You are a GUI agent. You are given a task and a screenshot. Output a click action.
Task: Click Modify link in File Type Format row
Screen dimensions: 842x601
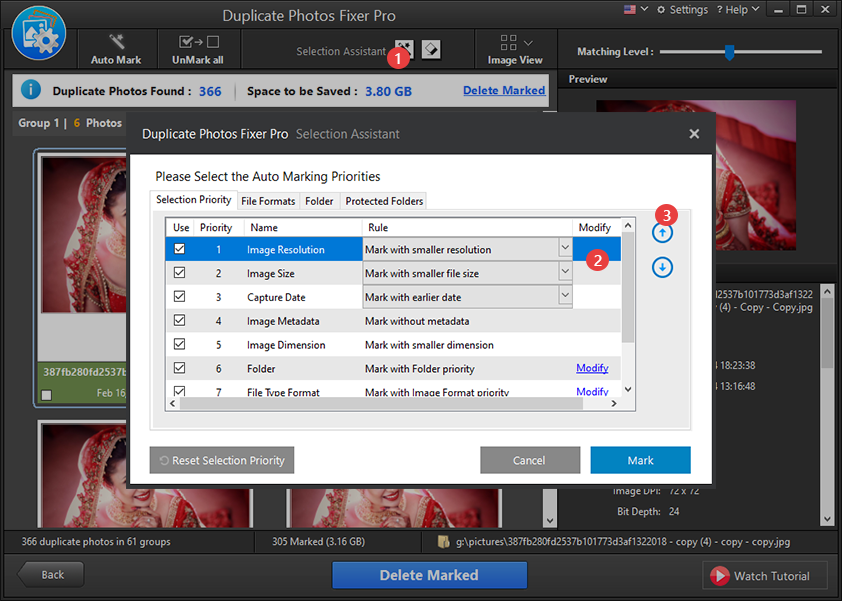tap(592, 391)
